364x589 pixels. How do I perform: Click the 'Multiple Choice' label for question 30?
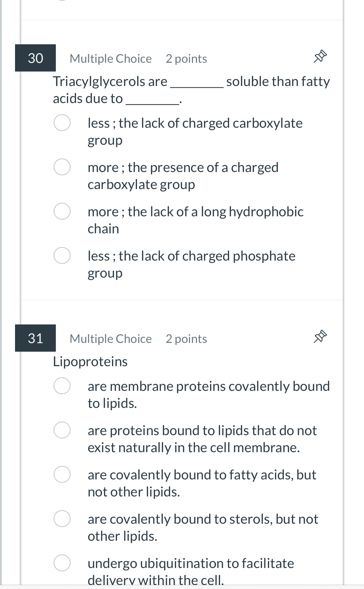tap(111, 58)
